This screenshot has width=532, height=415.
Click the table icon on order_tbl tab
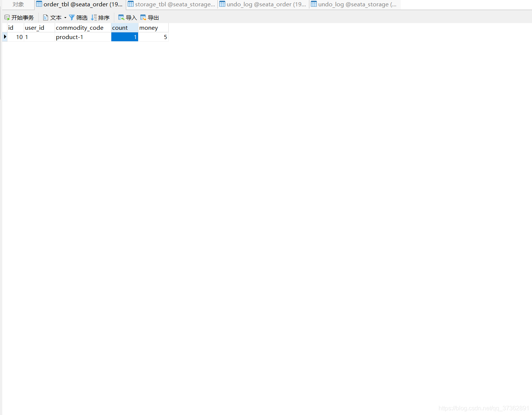tap(39, 4)
